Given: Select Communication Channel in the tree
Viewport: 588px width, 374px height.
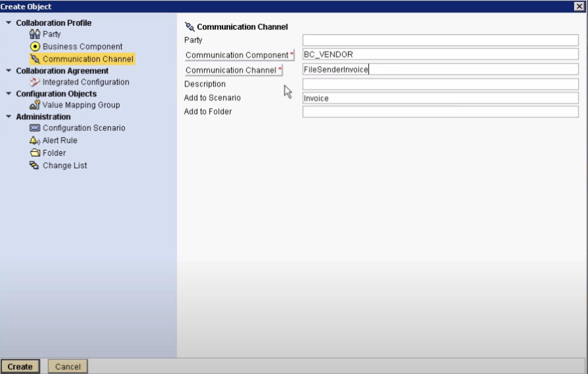Looking at the screenshot, I should point(88,59).
